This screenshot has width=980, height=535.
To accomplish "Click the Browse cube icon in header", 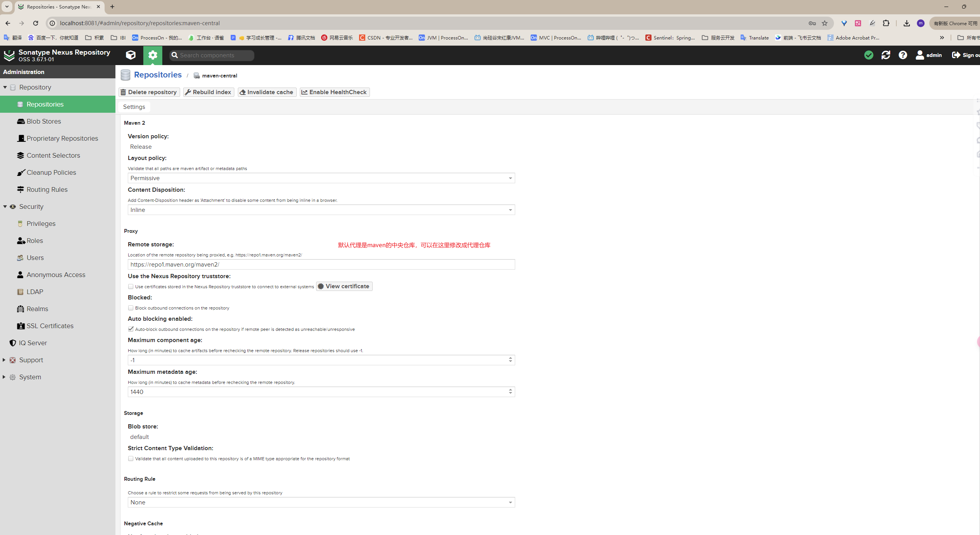I will click(131, 55).
